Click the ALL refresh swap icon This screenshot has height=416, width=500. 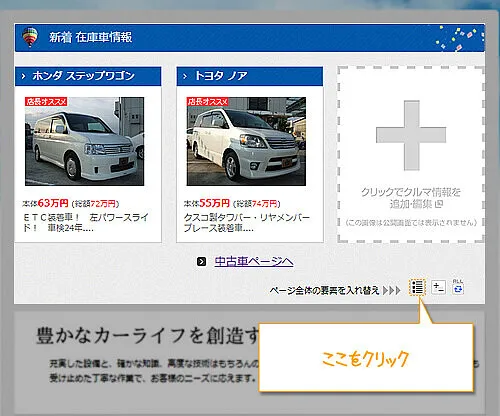pyautogui.click(x=458, y=287)
